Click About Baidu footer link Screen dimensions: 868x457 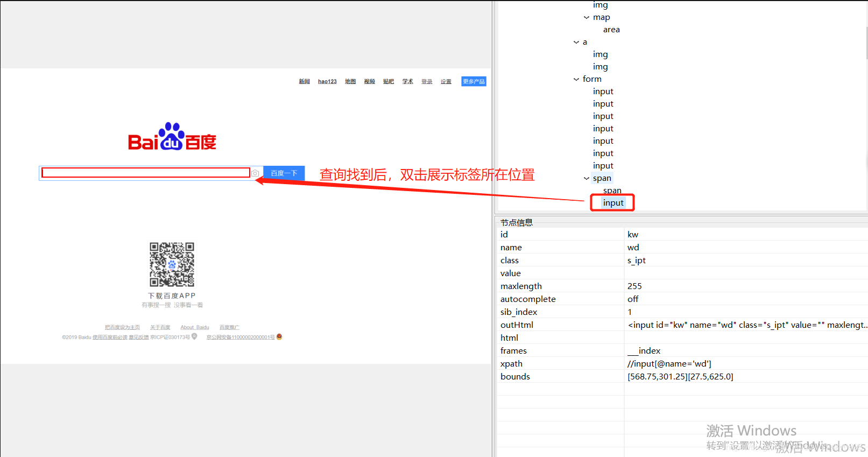pyautogui.click(x=195, y=327)
